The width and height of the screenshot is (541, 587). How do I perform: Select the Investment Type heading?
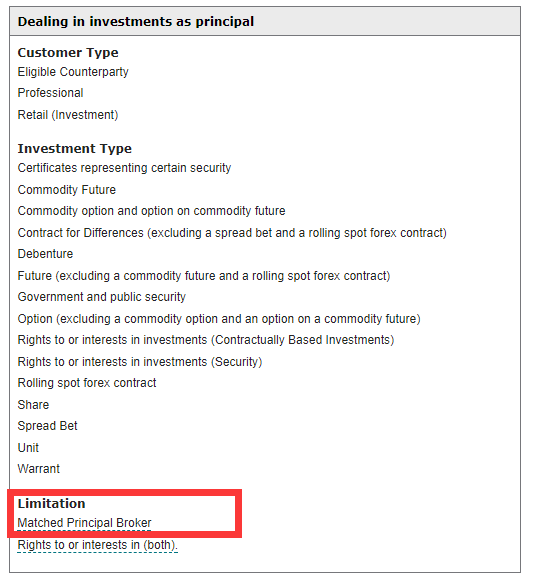click(75, 149)
